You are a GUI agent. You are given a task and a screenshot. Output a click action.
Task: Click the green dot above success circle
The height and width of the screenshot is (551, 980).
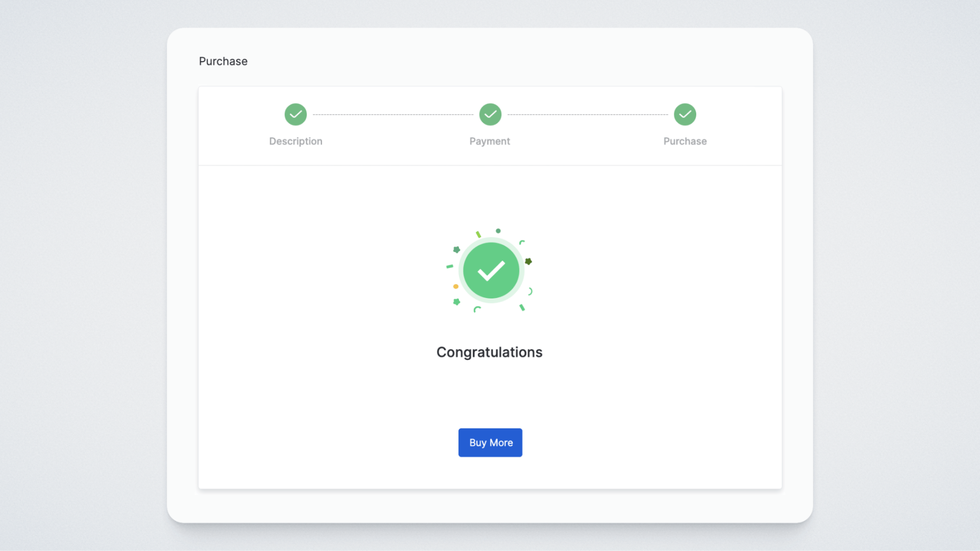(498, 231)
